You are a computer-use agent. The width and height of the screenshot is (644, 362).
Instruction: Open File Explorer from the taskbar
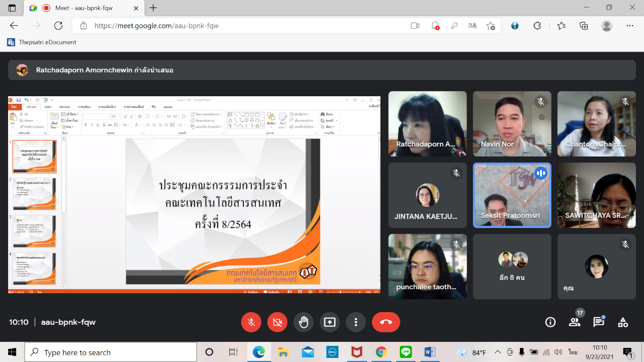click(x=283, y=352)
